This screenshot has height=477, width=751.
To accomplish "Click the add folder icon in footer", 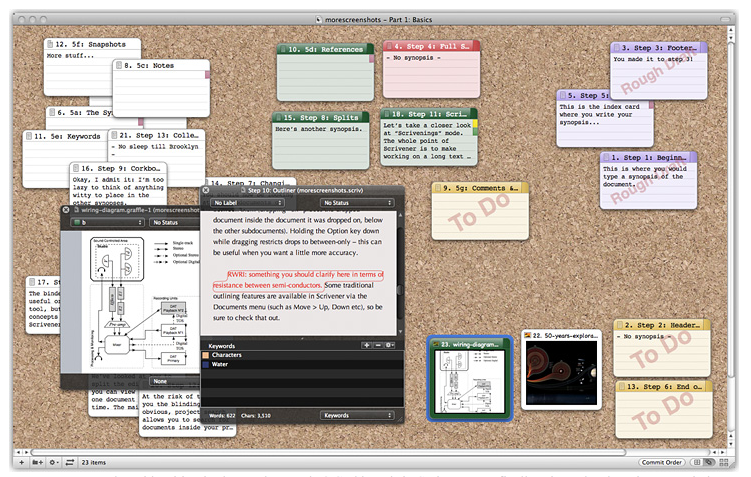I will 37,463.
